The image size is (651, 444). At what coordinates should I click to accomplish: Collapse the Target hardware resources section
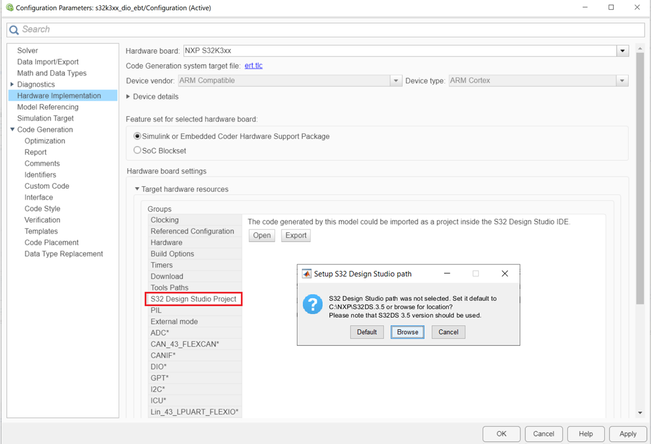coord(137,189)
